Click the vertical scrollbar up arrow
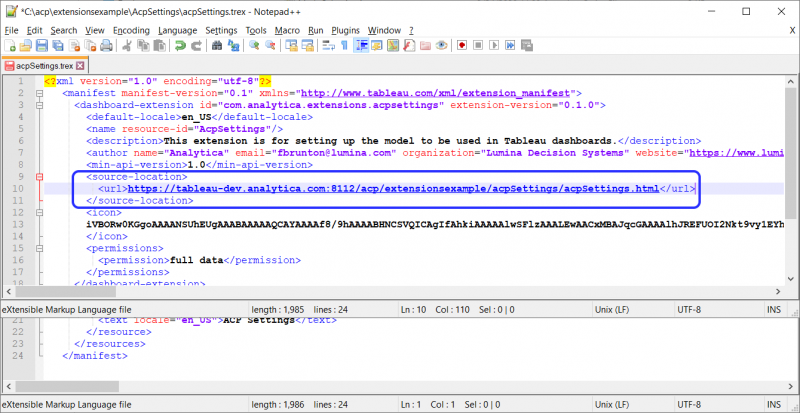 coord(790,81)
